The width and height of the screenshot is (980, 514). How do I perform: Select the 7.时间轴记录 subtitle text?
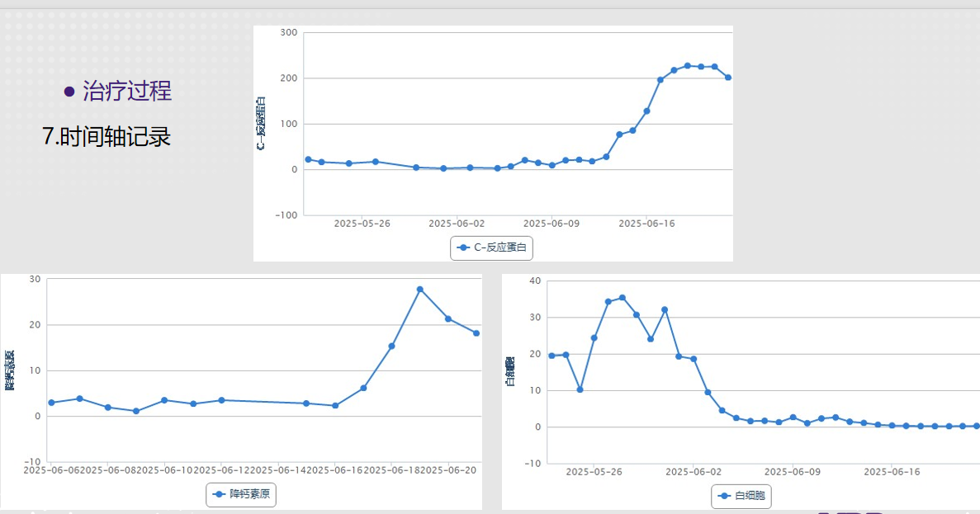pos(107,136)
